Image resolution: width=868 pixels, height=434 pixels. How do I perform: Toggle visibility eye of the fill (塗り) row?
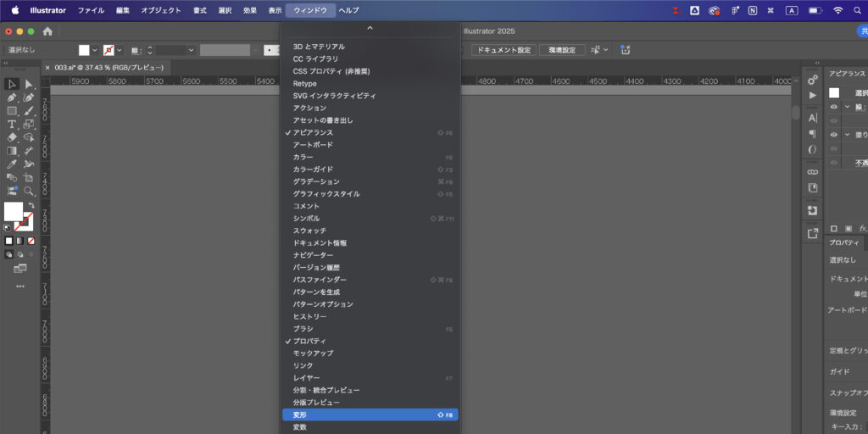(x=834, y=134)
